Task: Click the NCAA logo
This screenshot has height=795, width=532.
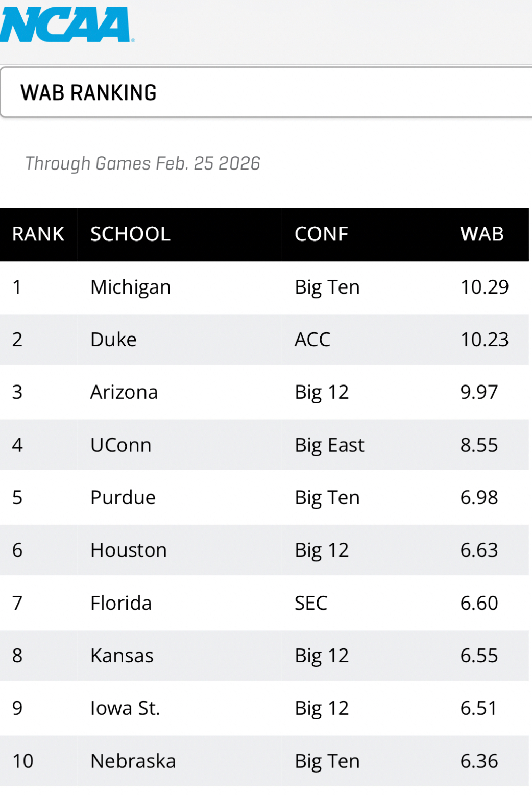Action: click(66, 25)
